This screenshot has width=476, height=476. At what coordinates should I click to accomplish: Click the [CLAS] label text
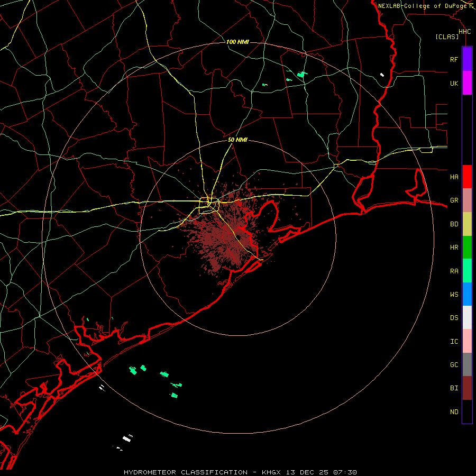coord(447,37)
